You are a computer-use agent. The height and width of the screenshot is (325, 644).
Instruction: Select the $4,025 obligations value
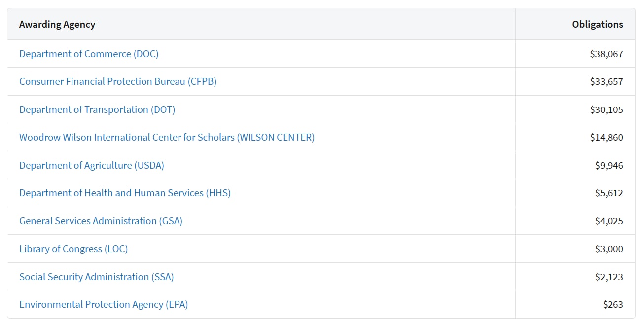pos(609,221)
